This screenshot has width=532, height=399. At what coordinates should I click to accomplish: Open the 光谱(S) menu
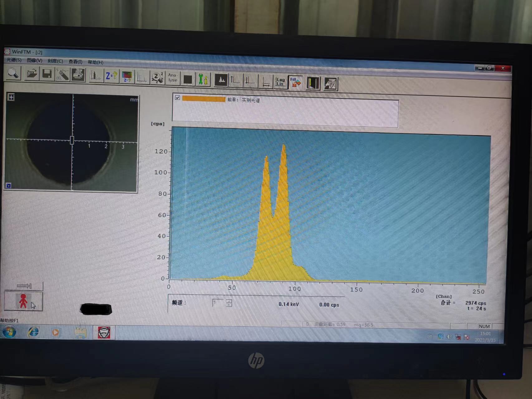click(x=14, y=60)
